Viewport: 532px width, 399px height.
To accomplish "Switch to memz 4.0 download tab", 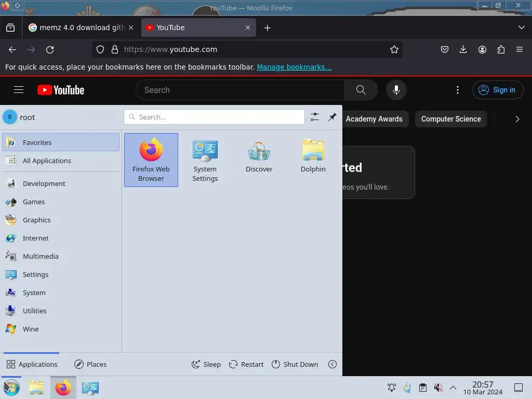I will [81, 28].
